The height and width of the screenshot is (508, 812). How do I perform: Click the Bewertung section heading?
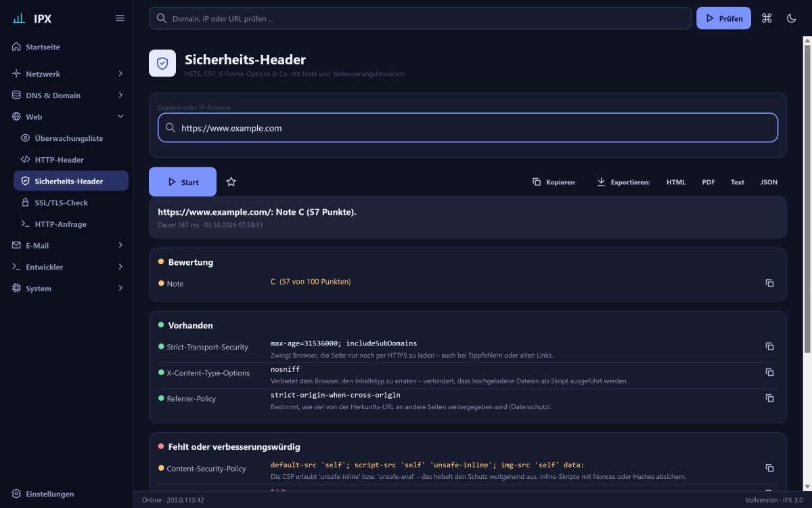pos(191,262)
